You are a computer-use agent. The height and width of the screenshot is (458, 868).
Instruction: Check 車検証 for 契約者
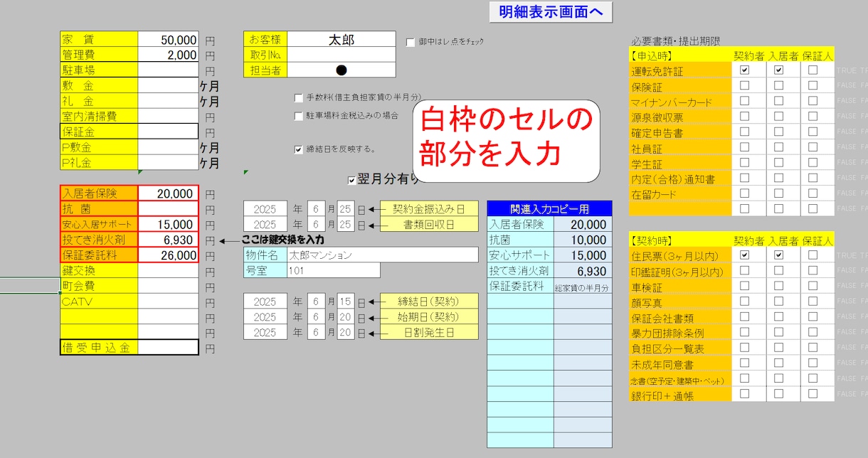pos(744,286)
